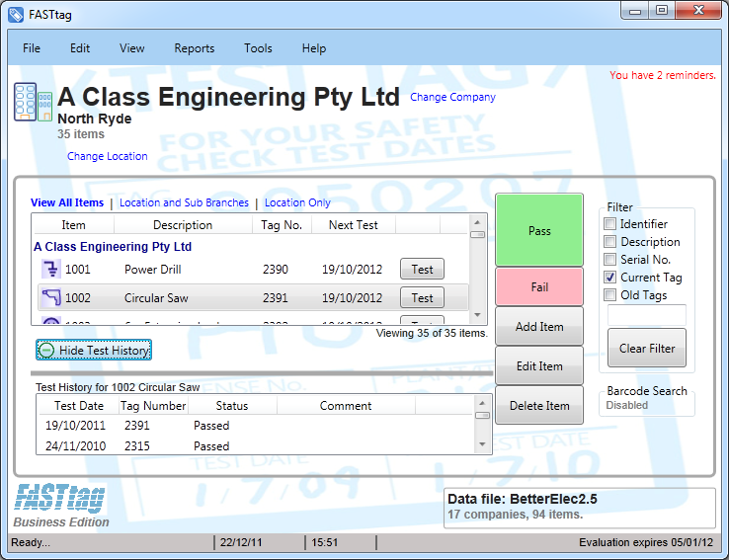Tick the Old Tags checkbox
Screen dimensions: 729x560
(x=610, y=295)
